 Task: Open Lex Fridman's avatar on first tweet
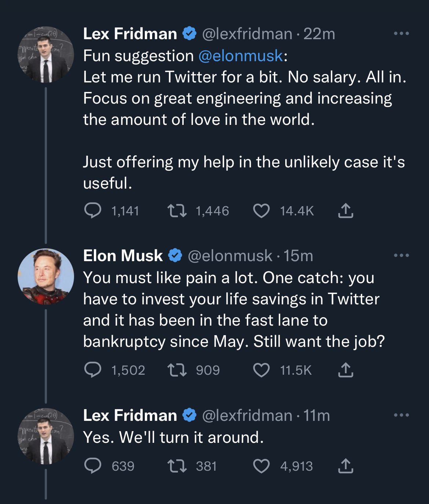point(46,54)
